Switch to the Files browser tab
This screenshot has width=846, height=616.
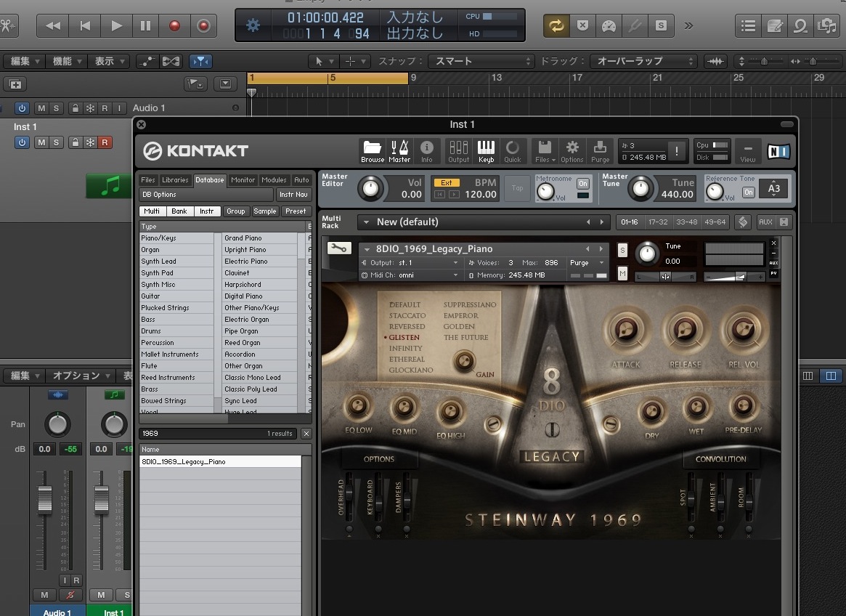coord(148,180)
